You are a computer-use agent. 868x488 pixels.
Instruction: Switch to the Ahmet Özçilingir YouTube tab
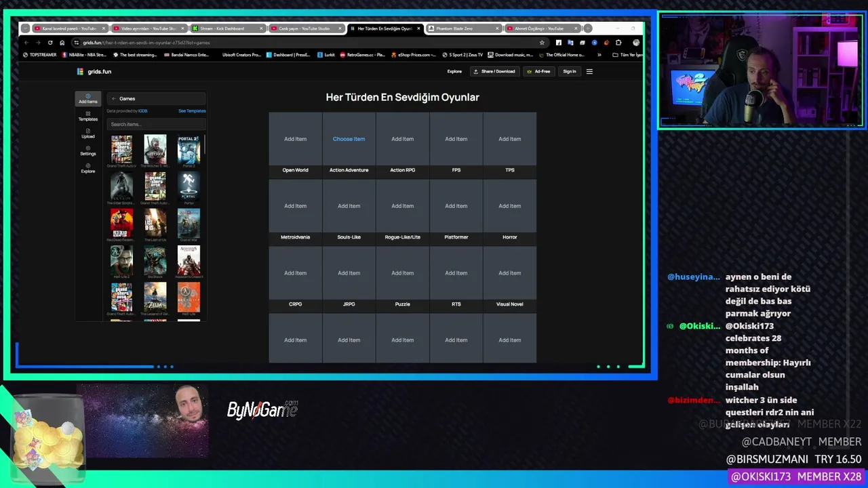coord(542,28)
